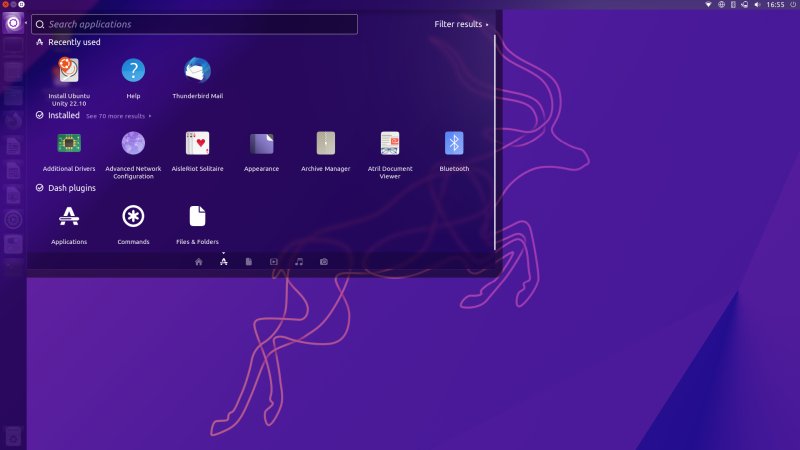Image resolution: width=800 pixels, height=450 pixels.
Task: Open the power session menu
Action: coord(793,5)
